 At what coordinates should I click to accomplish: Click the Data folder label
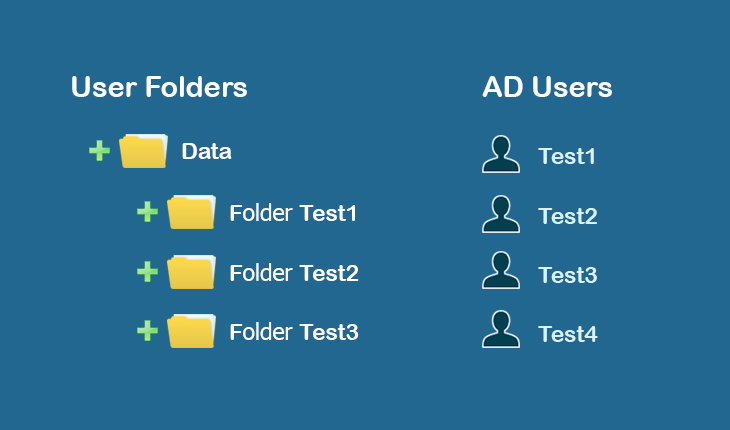tap(206, 152)
